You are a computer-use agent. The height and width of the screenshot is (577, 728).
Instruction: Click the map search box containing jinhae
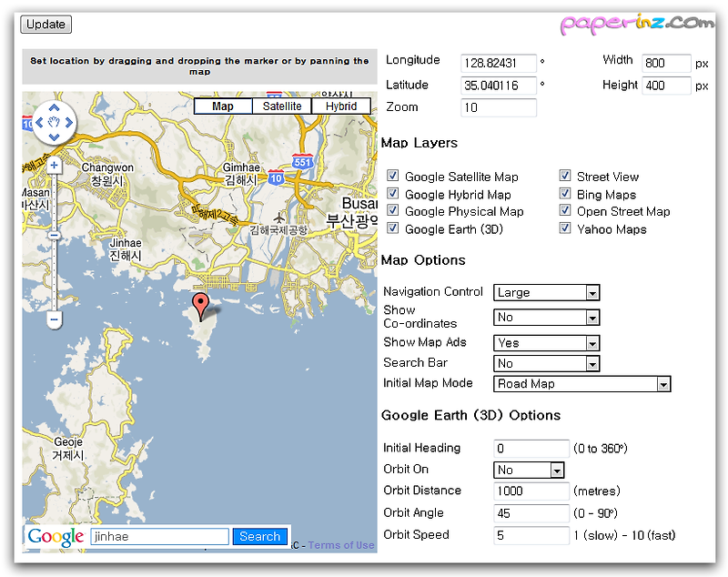tap(160, 537)
